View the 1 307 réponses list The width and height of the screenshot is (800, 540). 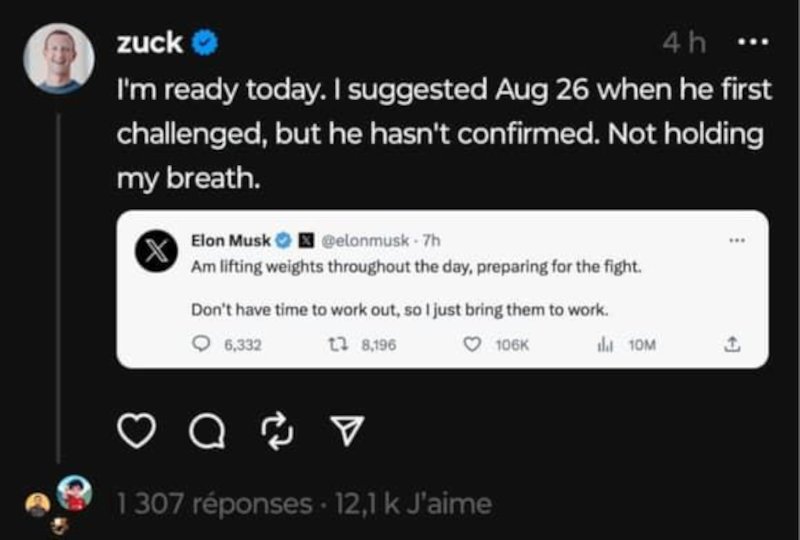[x=214, y=504]
